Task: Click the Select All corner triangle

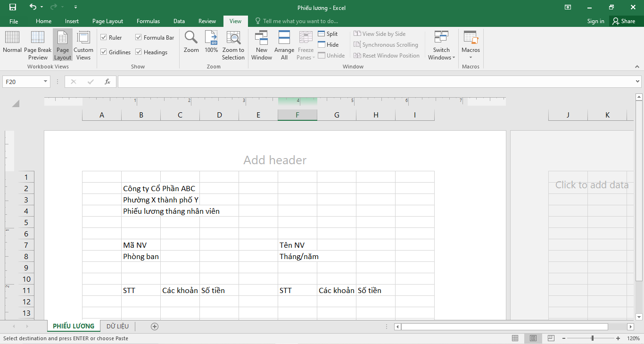Action: point(16,104)
